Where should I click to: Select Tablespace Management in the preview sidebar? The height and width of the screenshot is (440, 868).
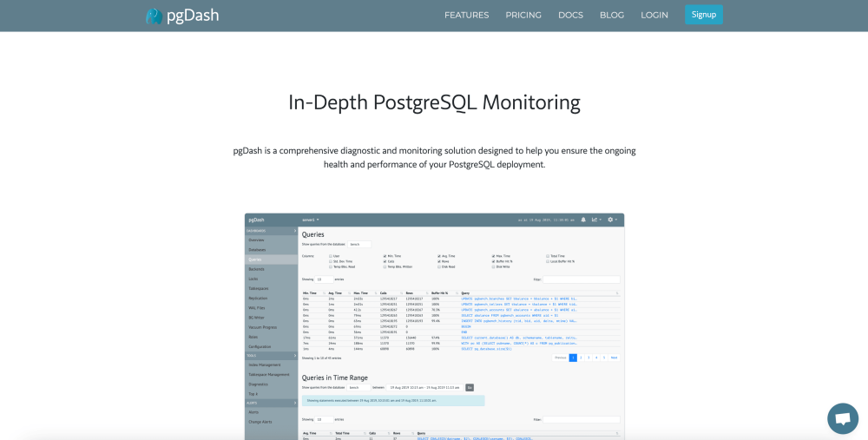tap(271, 375)
